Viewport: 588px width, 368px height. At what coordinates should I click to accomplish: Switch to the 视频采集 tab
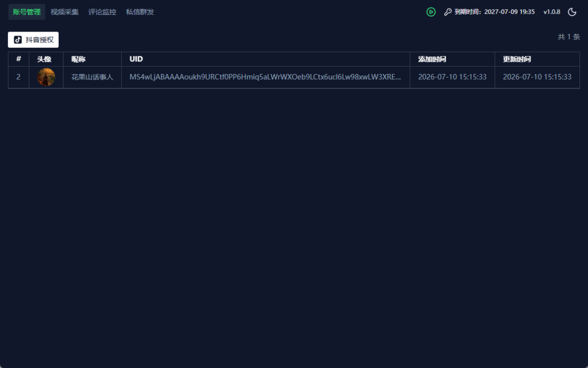64,12
